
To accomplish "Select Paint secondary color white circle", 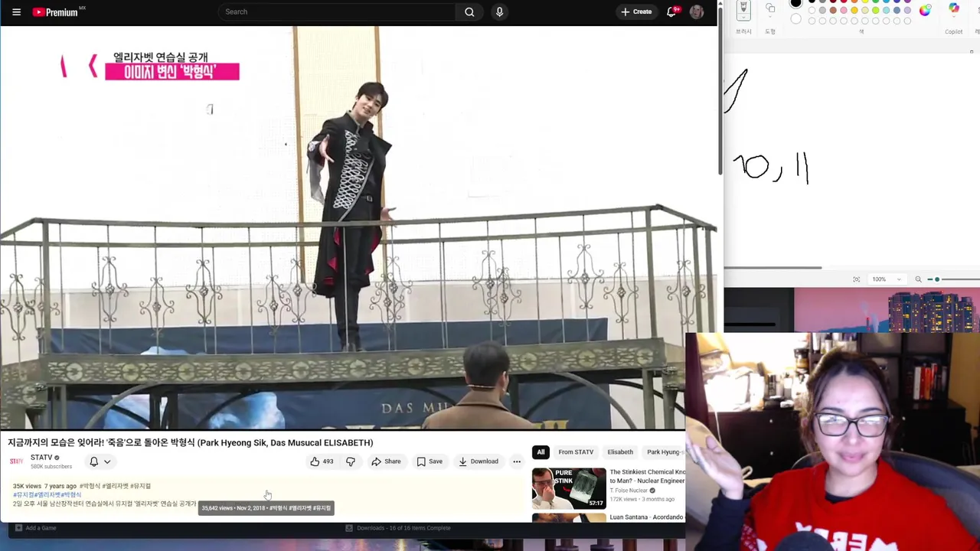I will [796, 19].
